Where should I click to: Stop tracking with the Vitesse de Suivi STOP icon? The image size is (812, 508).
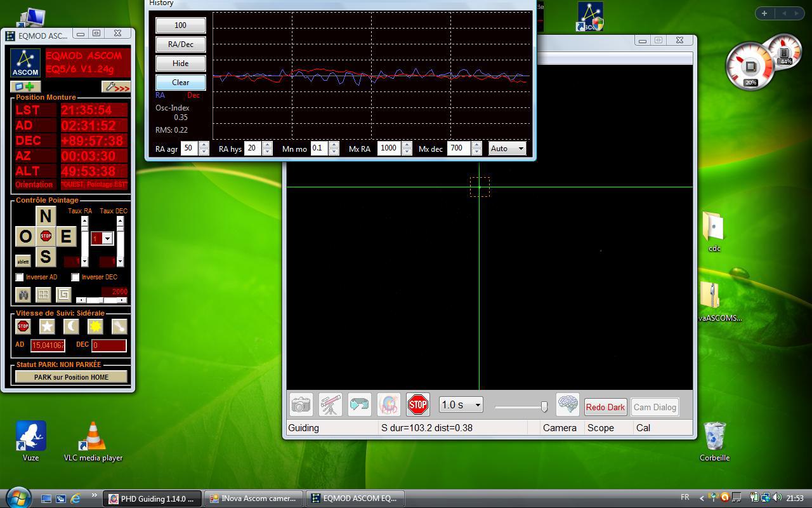23,326
